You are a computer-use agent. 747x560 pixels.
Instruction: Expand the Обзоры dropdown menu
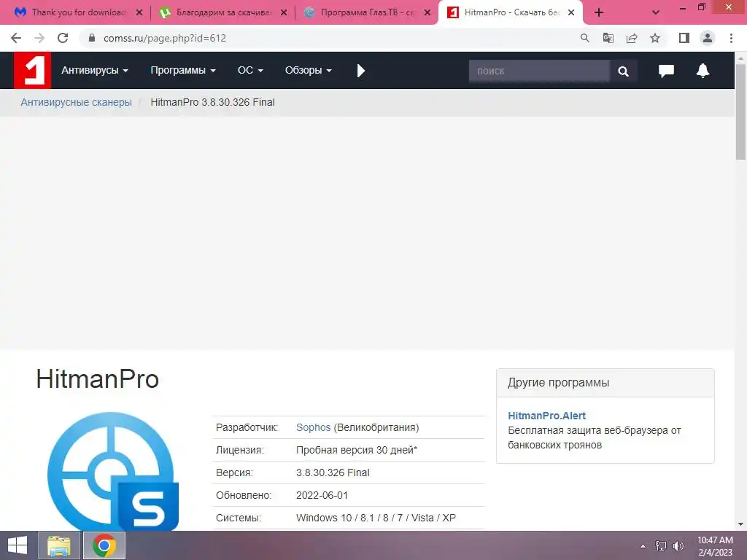(309, 71)
